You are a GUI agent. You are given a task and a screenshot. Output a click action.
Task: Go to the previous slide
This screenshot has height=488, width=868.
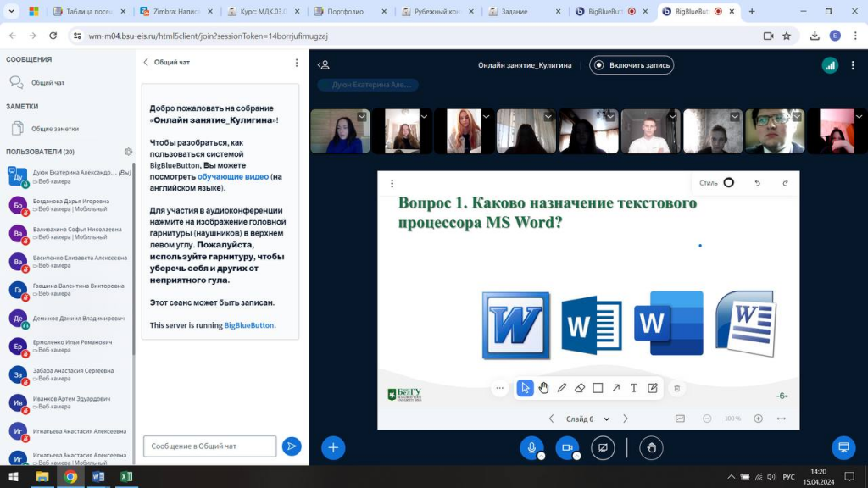551,419
